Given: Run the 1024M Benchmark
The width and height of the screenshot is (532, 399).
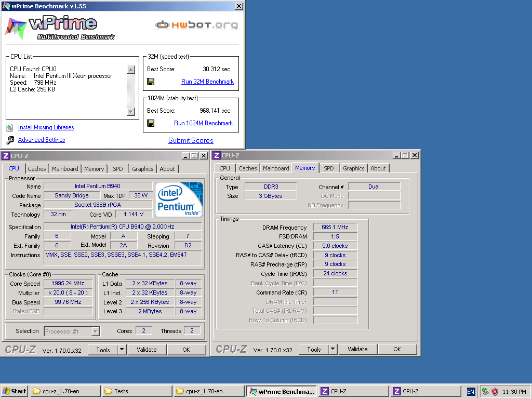Looking at the screenshot, I should (x=203, y=123).
